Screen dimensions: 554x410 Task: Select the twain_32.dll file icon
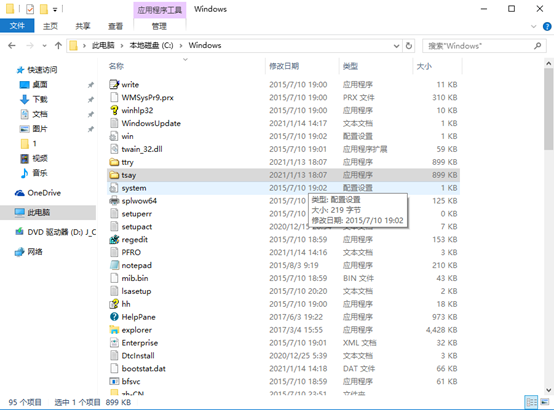(x=114, y=149)
